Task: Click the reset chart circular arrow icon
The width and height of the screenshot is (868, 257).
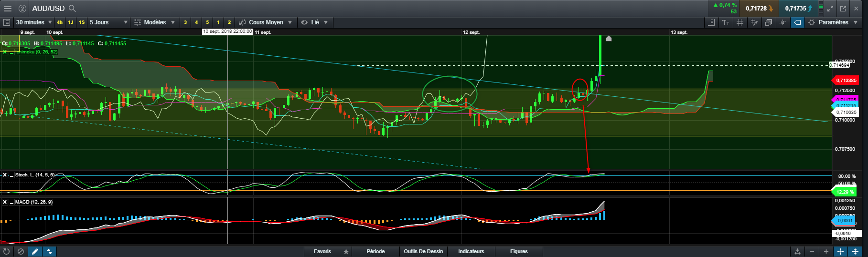Action: [x=6, y=251]
